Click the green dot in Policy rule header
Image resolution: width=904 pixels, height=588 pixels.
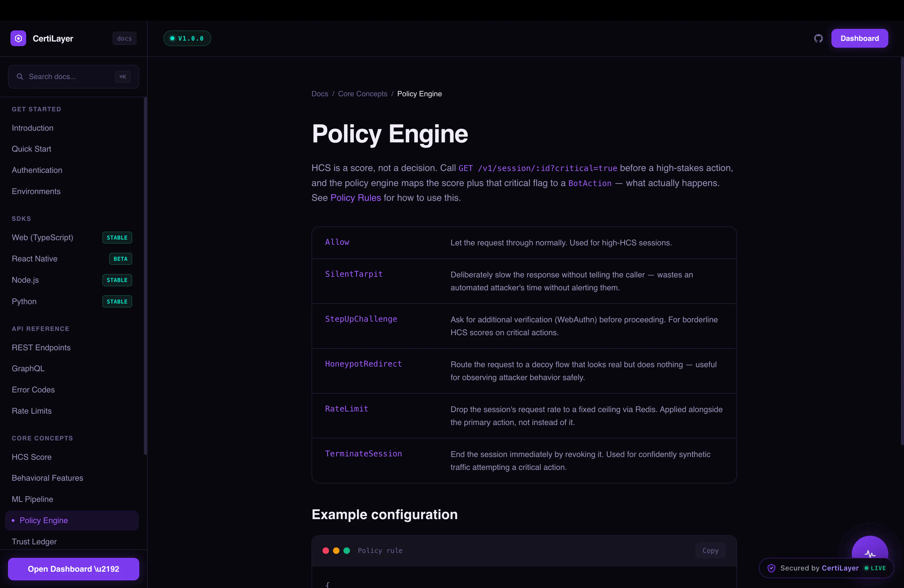click(347, 551)
